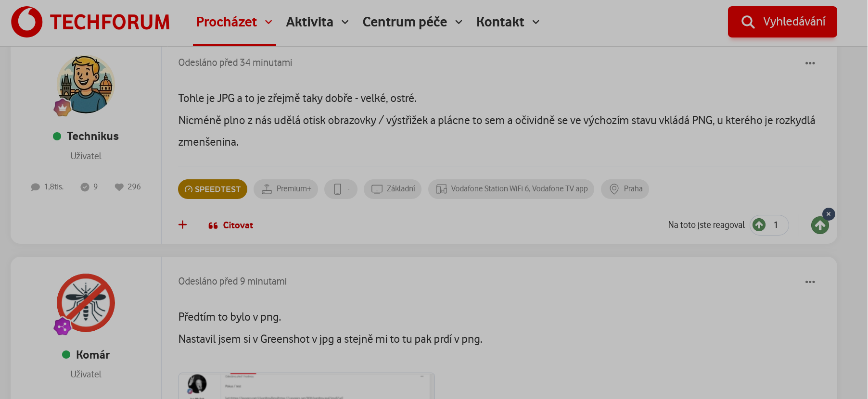
Task: Open the Centrum péče dropdown
Action: [412, 22]
